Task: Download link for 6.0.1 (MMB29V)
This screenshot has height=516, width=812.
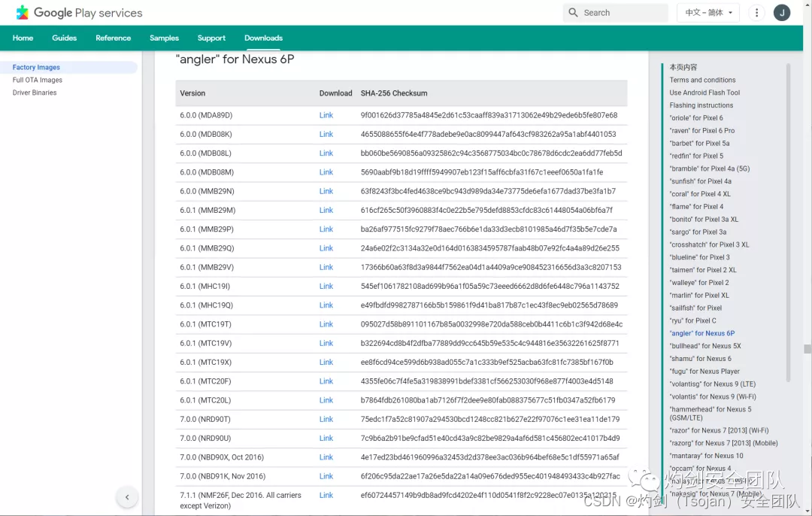Action: click(x=326, y=267)
